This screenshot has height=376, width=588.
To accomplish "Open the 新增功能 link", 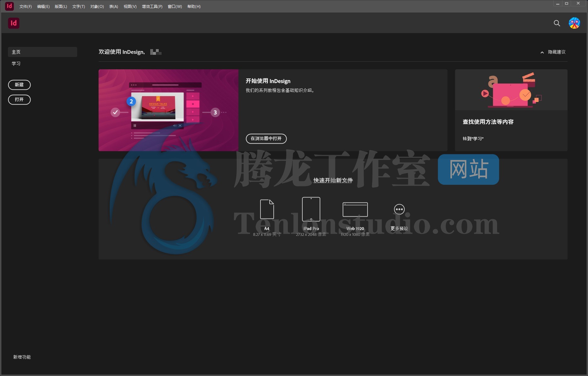I will point(22,357).
